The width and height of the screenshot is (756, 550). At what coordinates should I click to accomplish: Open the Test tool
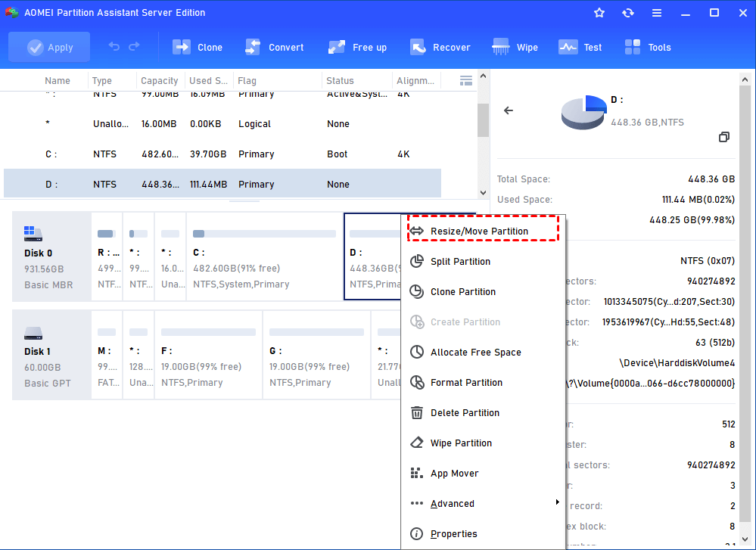point(580,47)
